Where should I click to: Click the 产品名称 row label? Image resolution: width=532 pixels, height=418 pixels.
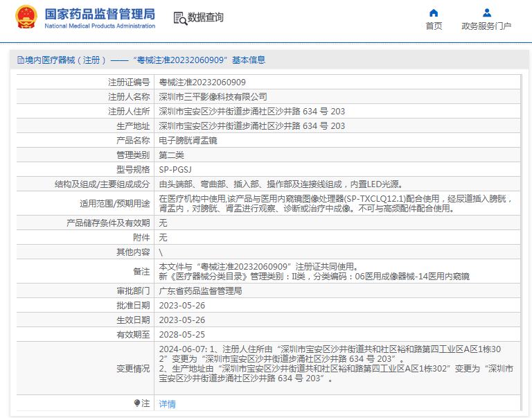pos(133,141)
